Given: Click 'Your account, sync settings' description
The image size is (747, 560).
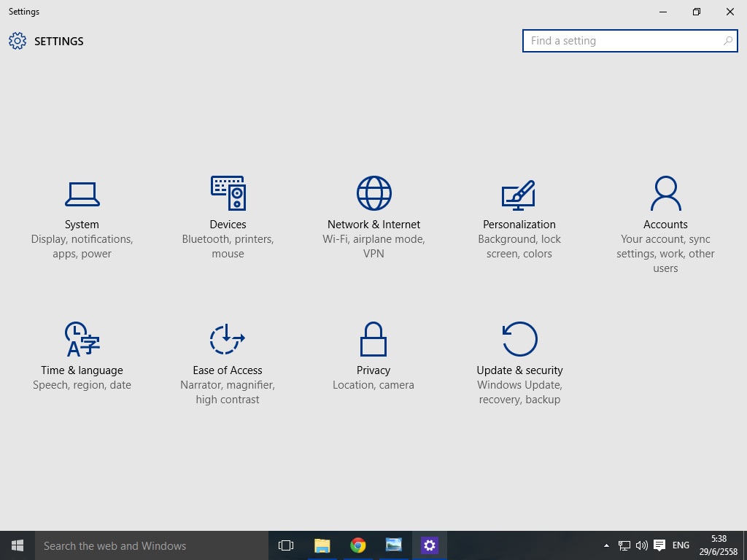Looking at the screenshot, I should [665, 253].
